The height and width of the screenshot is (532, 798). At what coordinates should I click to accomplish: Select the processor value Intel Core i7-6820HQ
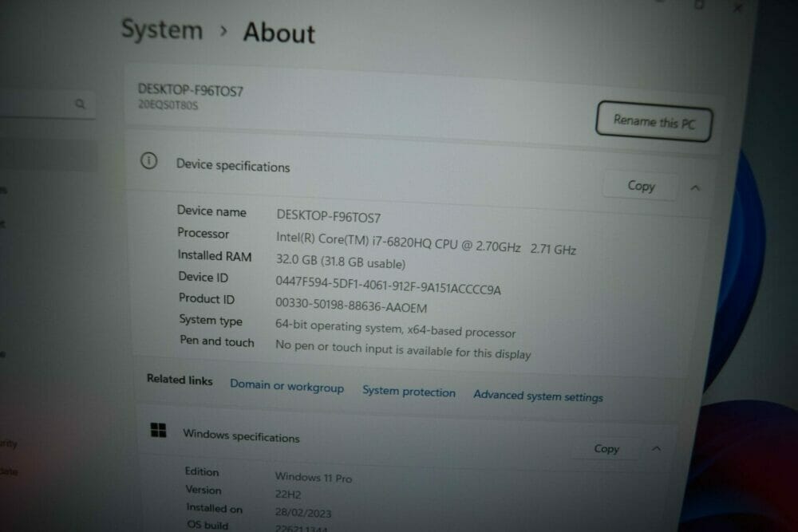(x=425, y=243)
